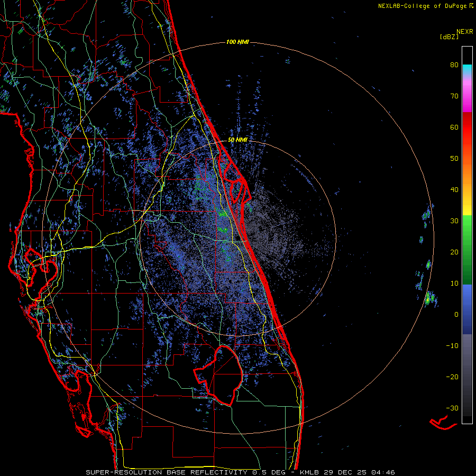Click the 40 value on dBZ scale
This screenshot has height=476, width=476.
tap(454, 190)
